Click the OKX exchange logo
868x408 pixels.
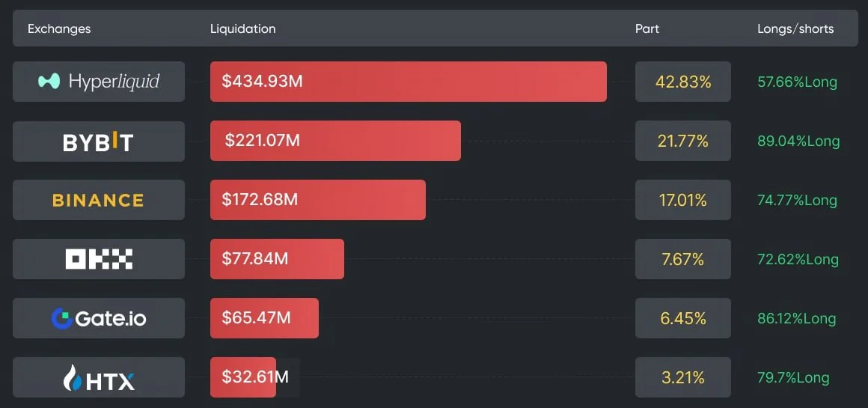(99, 259)
